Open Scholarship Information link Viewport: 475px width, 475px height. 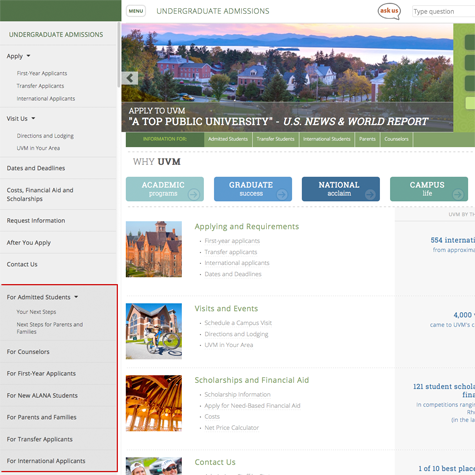[237, 394]
